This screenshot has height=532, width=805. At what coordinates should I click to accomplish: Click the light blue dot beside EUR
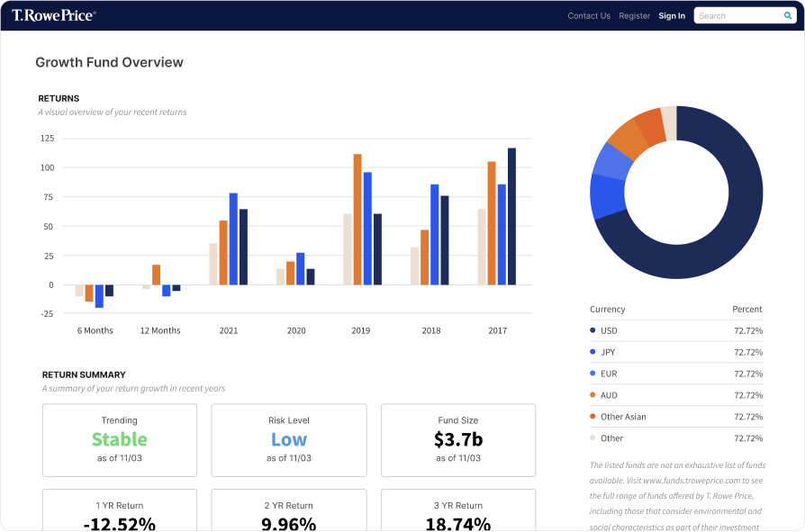click(x=592, y=374)
